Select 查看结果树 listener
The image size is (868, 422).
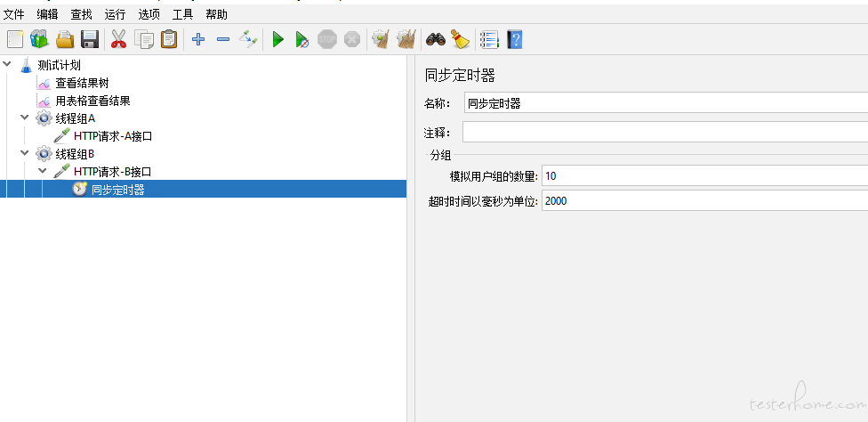click(x=83, y=83)
